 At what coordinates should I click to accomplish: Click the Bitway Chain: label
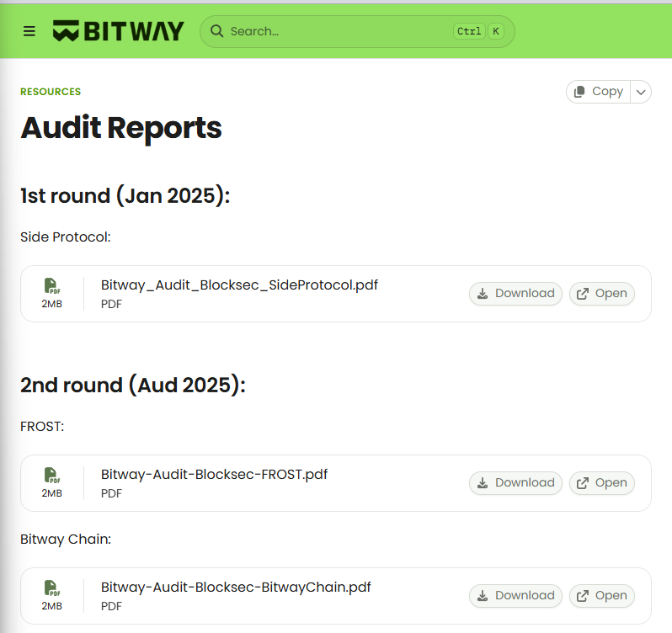[66, 540]
